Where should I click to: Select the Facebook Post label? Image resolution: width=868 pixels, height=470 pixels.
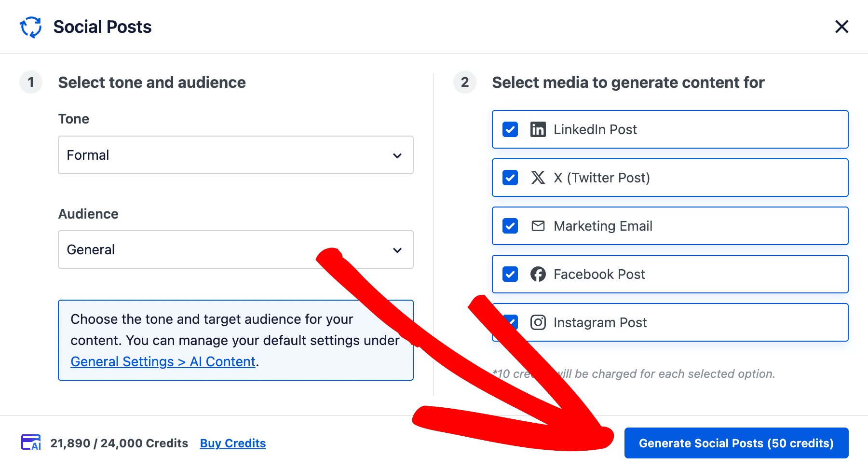click(599, 274)
